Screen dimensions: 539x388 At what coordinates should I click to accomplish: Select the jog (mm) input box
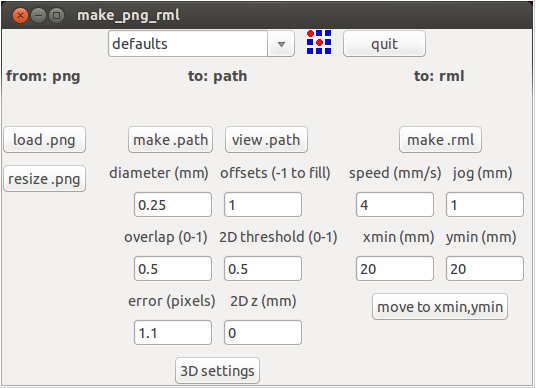[x=485, y=204]
